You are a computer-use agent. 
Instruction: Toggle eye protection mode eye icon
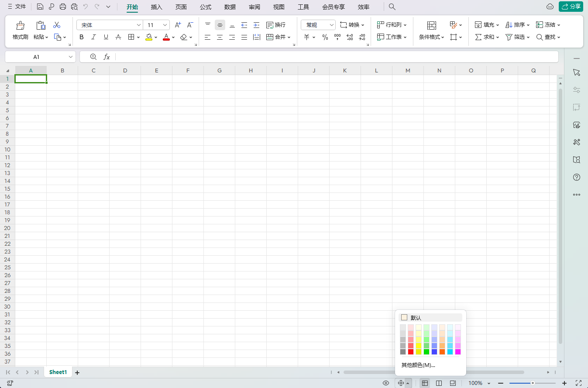coord(386,383)
